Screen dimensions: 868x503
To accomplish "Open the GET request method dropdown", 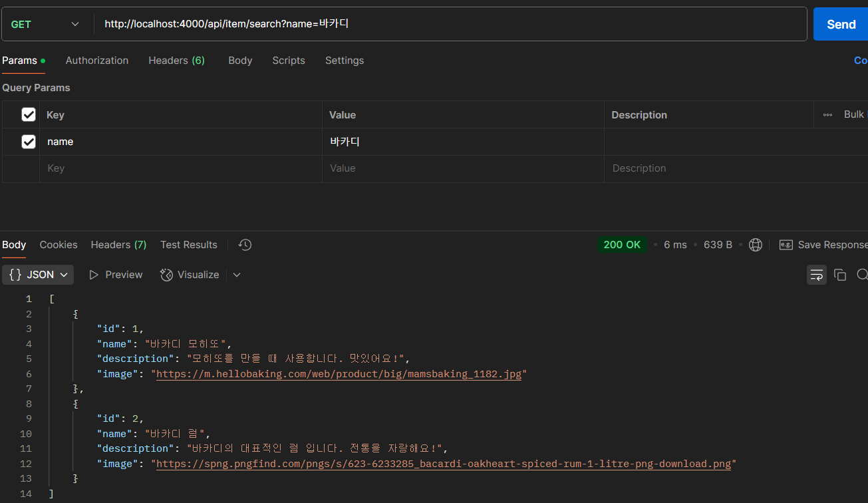I will pos(45,23).
